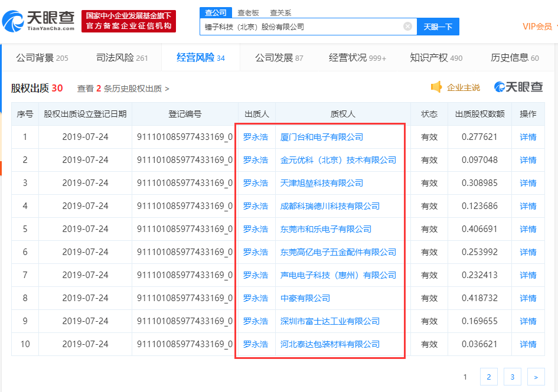View the 2 historical 股权出质 records link

(123, 89)
